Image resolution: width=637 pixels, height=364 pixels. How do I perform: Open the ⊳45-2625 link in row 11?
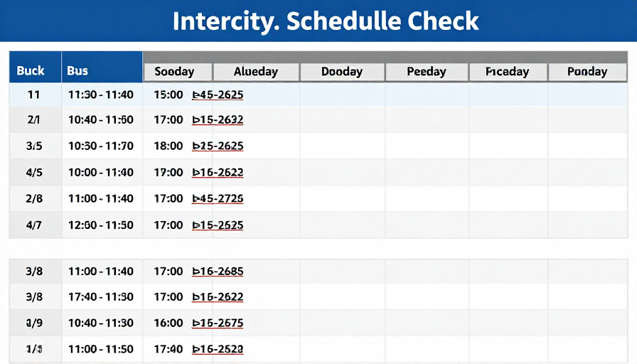click(218, 95)
